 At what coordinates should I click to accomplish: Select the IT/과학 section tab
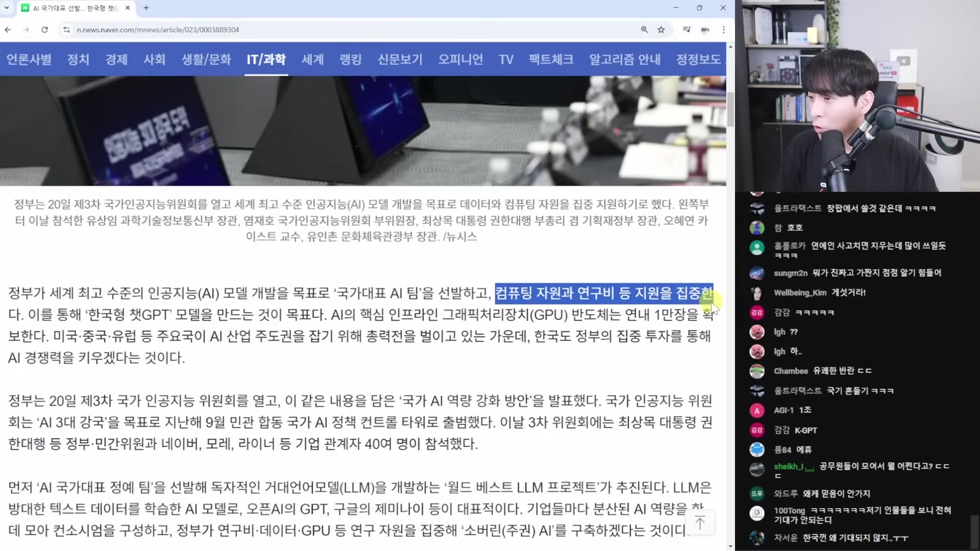point(266,59)
